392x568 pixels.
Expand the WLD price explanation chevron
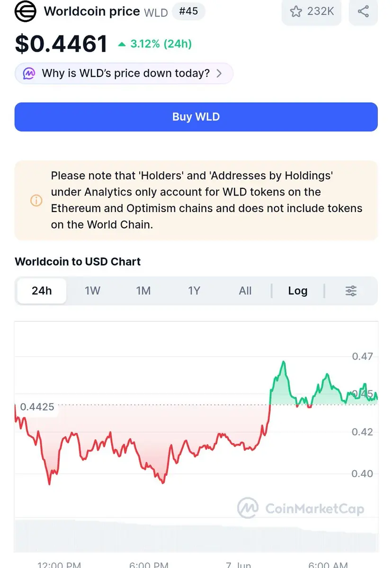[x=219, y=73]
